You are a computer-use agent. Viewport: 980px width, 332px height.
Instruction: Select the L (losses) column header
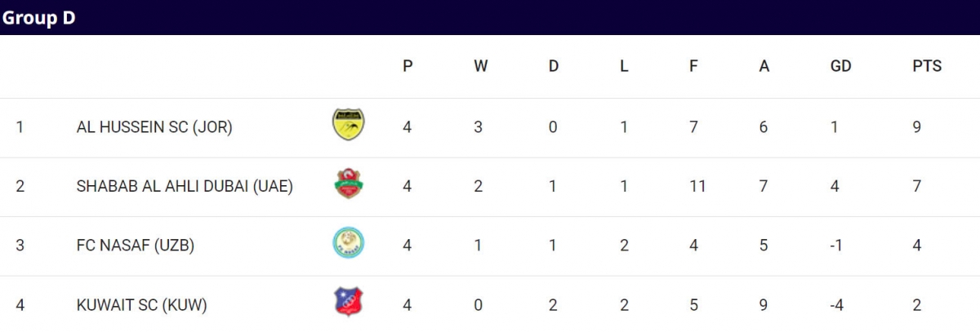(x=624, y=66)
